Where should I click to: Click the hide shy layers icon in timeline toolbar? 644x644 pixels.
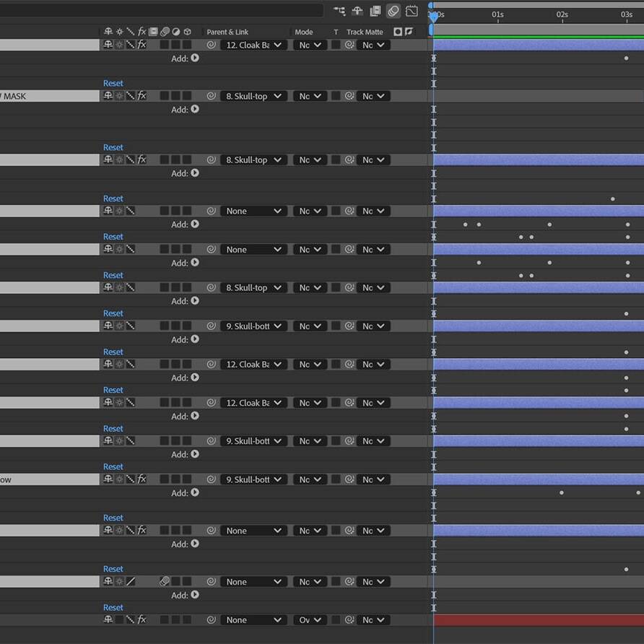(x=357, y=11)
